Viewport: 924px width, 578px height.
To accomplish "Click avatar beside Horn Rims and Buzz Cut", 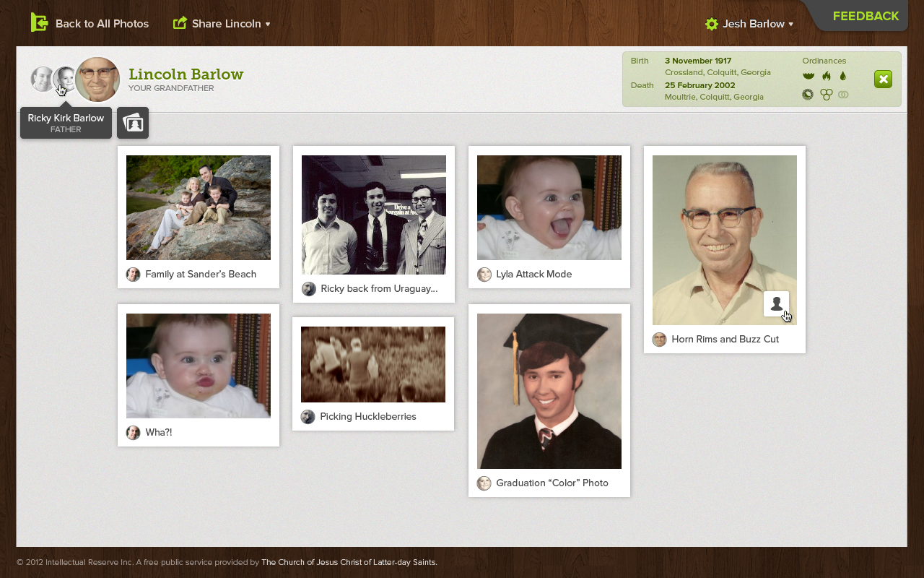I will point(659,340).
